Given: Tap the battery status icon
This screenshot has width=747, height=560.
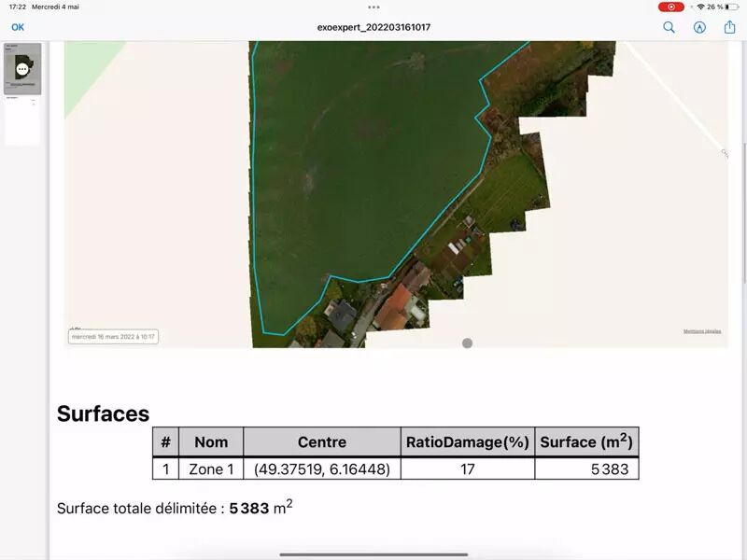Looking at the screenshot, I should coord(732,7).
